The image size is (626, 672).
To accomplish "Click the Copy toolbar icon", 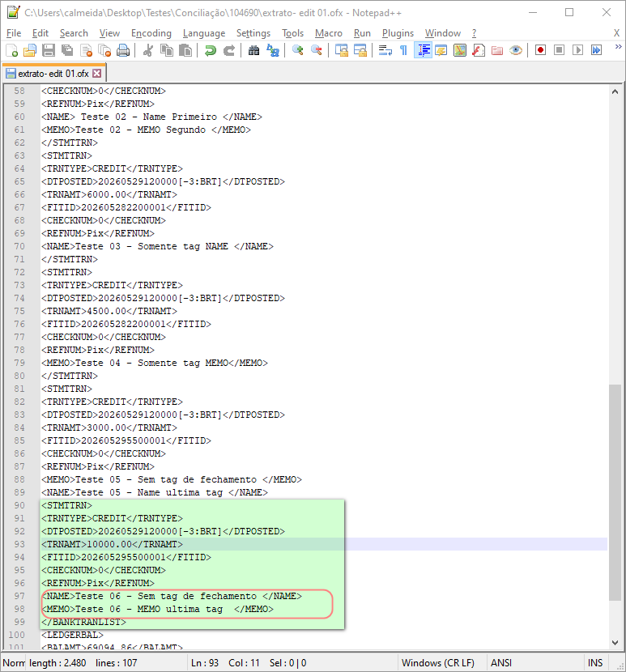I will click(x=166, y=50).
